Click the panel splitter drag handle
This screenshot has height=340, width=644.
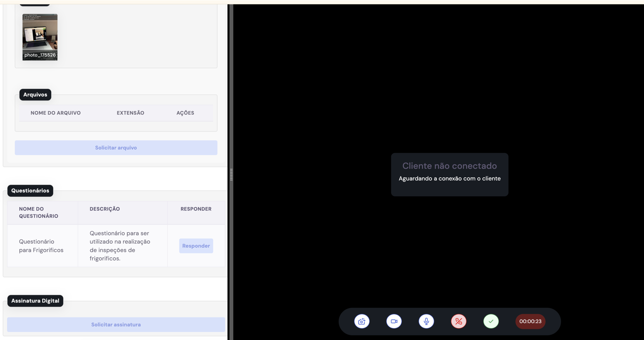pos(231,174)
